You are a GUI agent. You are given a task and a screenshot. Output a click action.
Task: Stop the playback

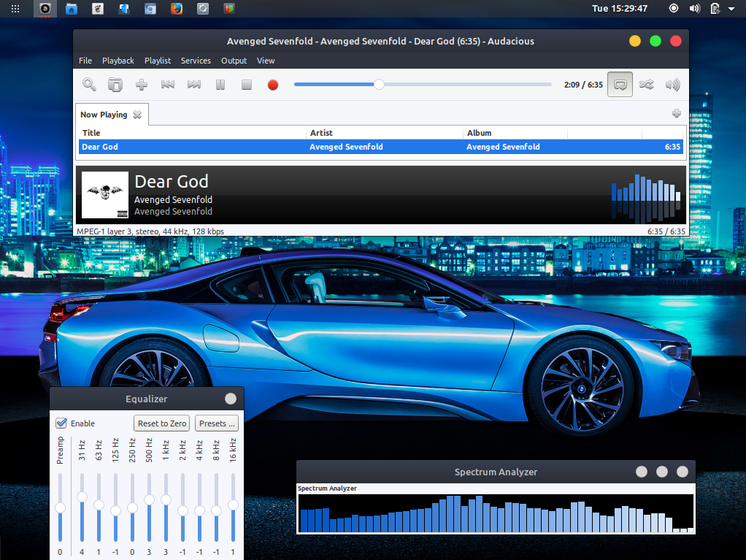pos(247,85)
